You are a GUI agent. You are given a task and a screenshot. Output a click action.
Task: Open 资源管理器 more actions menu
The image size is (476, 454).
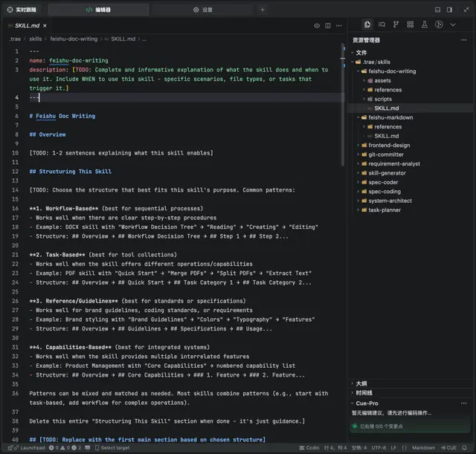[x=463, y=40]
